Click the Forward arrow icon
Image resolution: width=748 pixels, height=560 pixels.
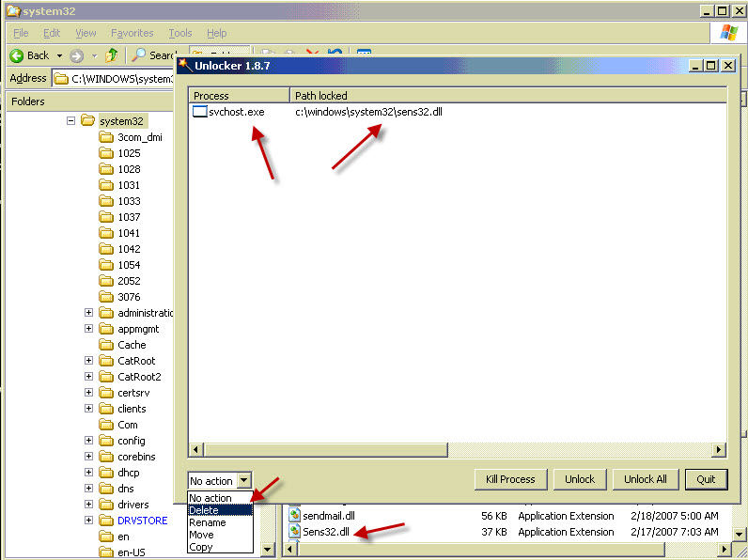click(x=76, y=55)
